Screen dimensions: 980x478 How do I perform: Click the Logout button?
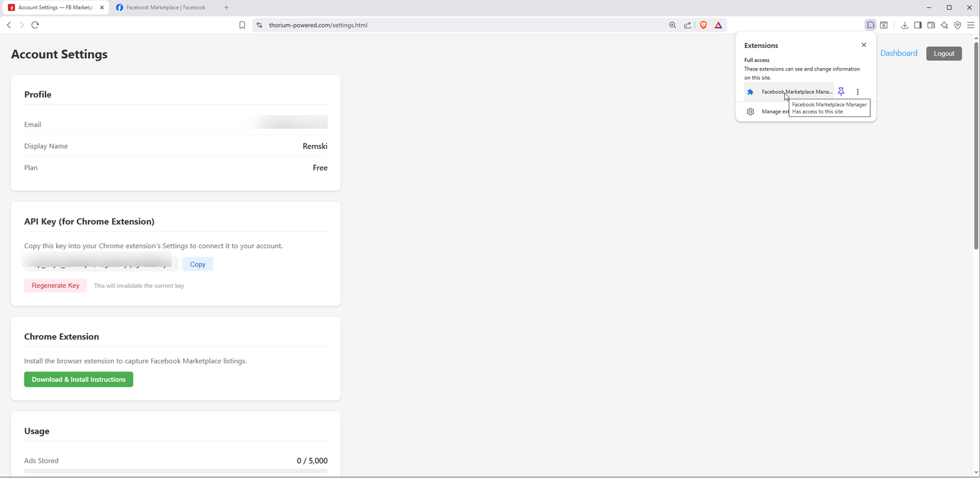click(944, 53)
